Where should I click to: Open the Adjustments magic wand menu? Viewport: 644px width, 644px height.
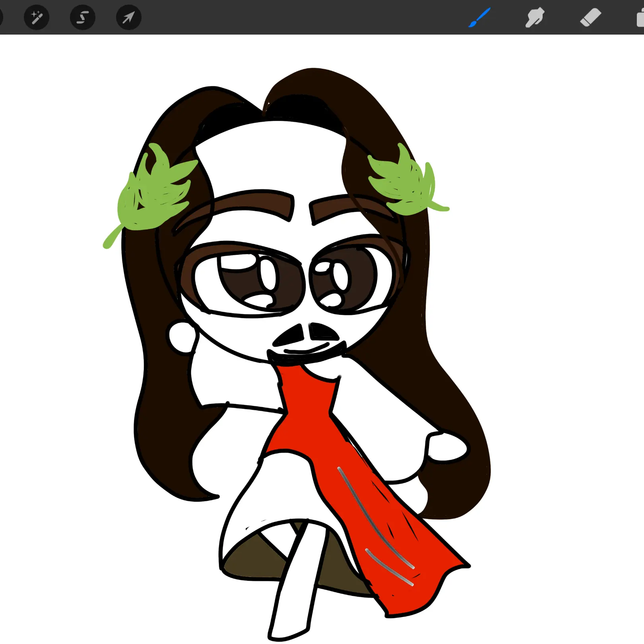pyautogui.click(x=37, y=17)
